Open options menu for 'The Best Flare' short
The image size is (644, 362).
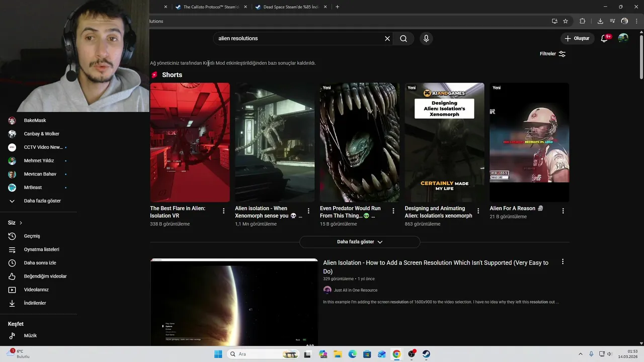223,211
